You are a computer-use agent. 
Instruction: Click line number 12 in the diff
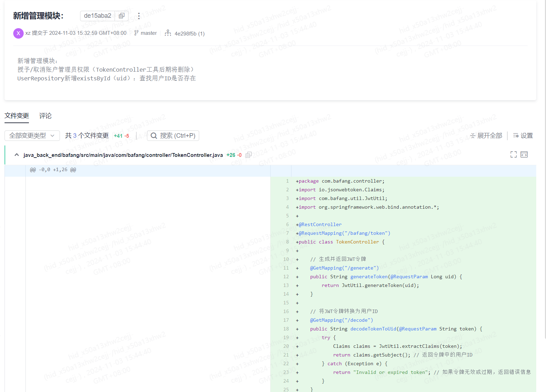click(286, 277)
